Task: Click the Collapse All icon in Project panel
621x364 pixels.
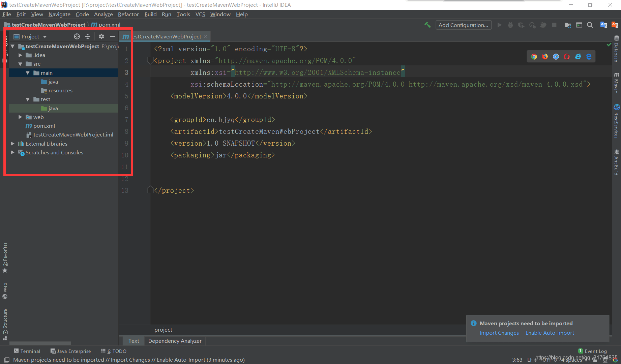Action: [x=88, y=36]
